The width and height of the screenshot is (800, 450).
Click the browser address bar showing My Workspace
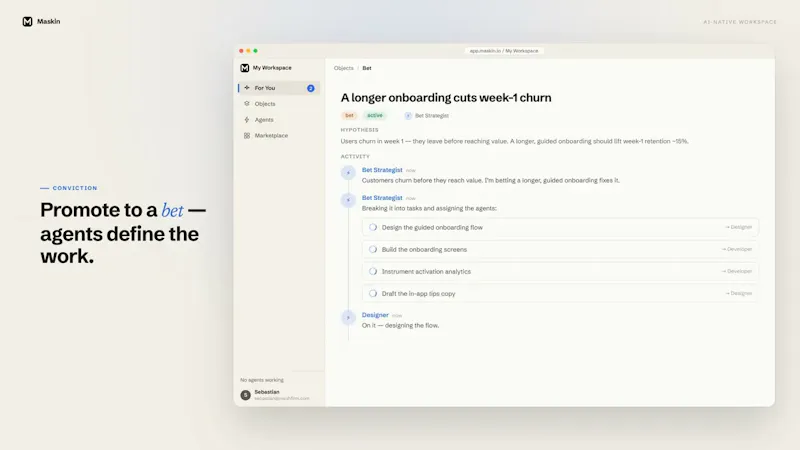pyautogui.click(x=504, y=51)
